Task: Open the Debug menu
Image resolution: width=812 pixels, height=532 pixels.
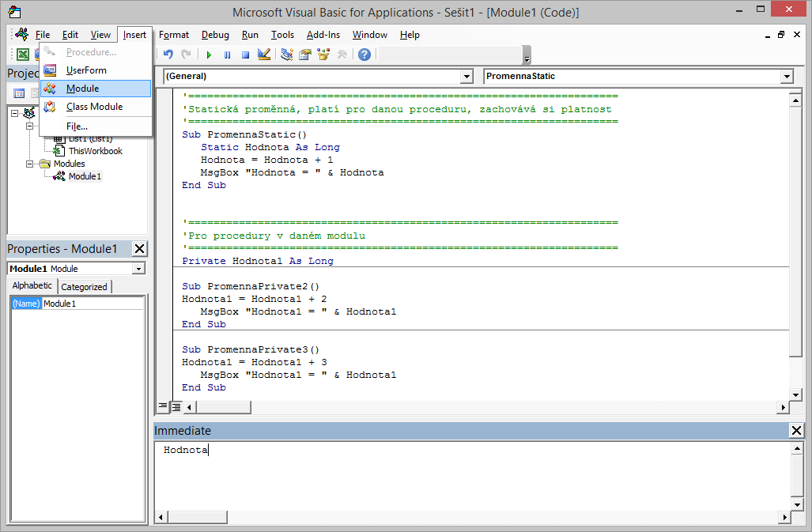Action: pos(215,35)
